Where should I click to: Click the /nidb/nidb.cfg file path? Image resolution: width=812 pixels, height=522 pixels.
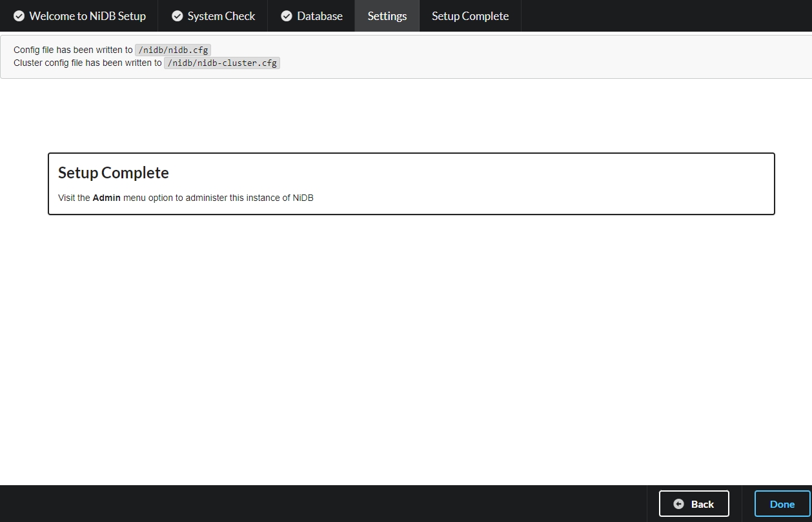point(173,50)
